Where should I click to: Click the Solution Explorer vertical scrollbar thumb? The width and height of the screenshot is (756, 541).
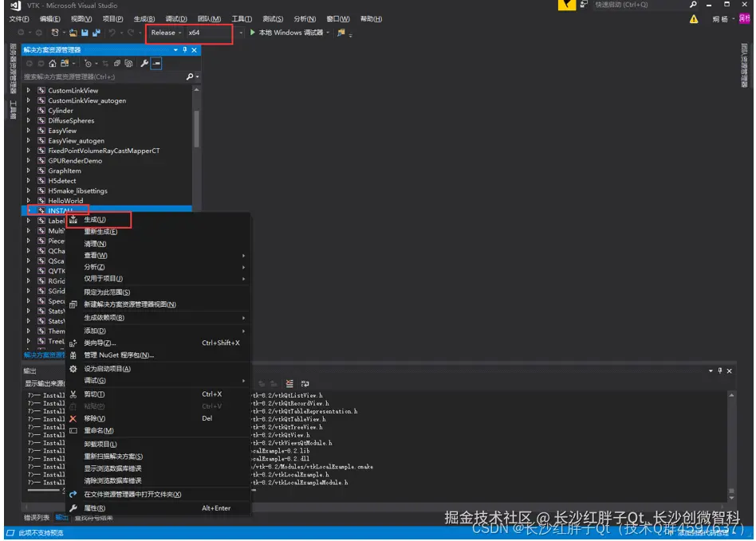click(x=196, y=128)
